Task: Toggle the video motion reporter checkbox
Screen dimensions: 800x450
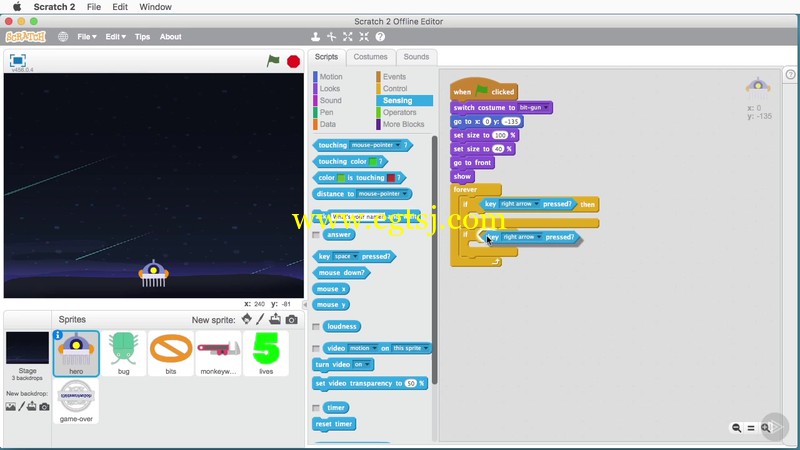Action: pyautogui.click(x=316, y=348)
